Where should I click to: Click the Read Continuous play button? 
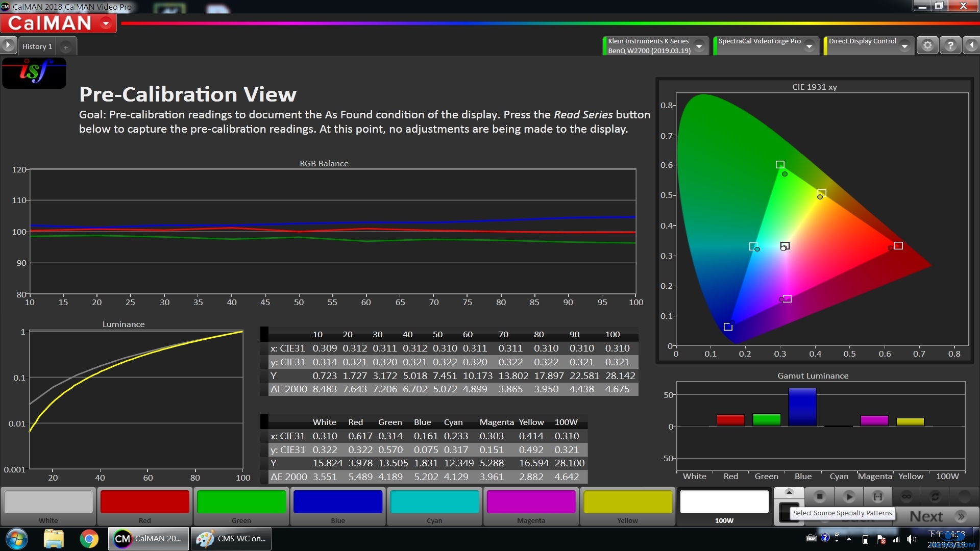point(849,496)
